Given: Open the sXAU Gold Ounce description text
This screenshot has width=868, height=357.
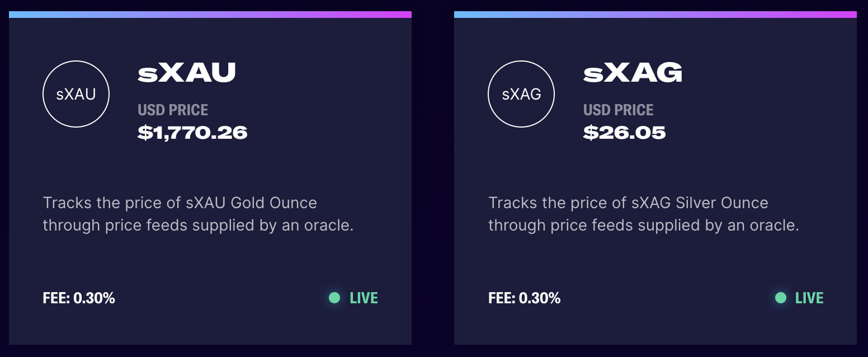Looking at the screenshot, I should point(198,214).
